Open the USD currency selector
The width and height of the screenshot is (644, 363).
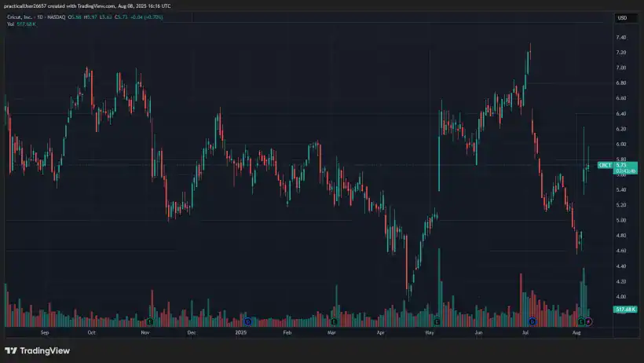tap(623, 17)
